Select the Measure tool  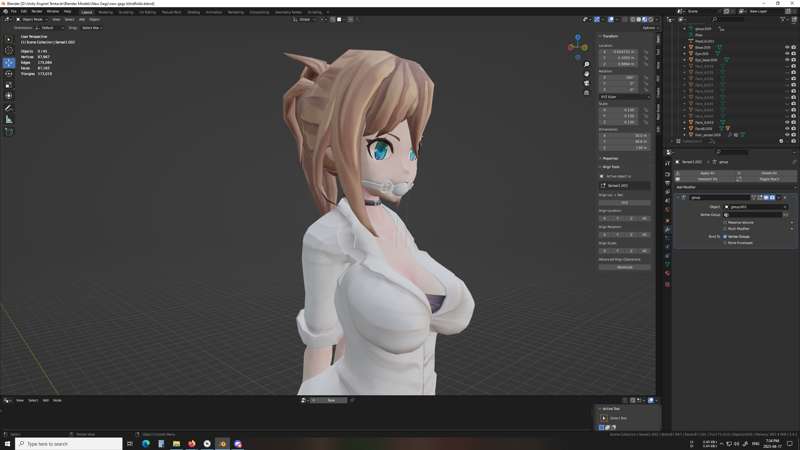pyautogui.click(x=9, y=119)
